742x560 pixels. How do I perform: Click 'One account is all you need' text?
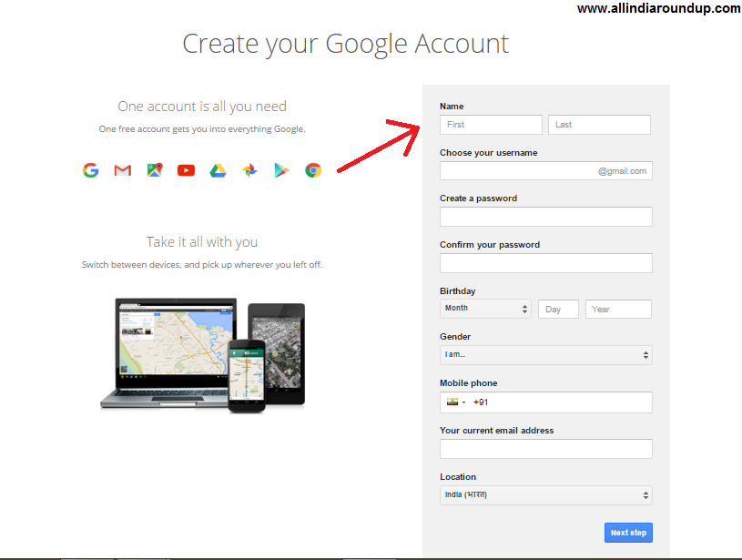(202, 107)
